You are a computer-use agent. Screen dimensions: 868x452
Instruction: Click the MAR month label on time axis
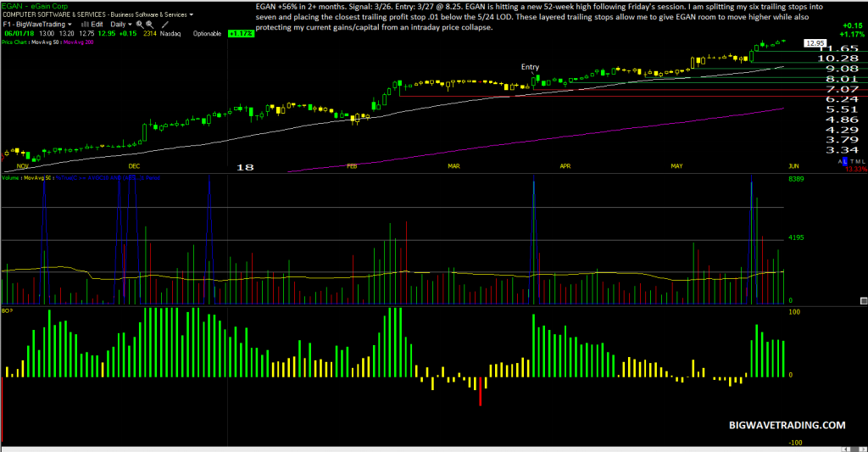click(x=453, y=166)
